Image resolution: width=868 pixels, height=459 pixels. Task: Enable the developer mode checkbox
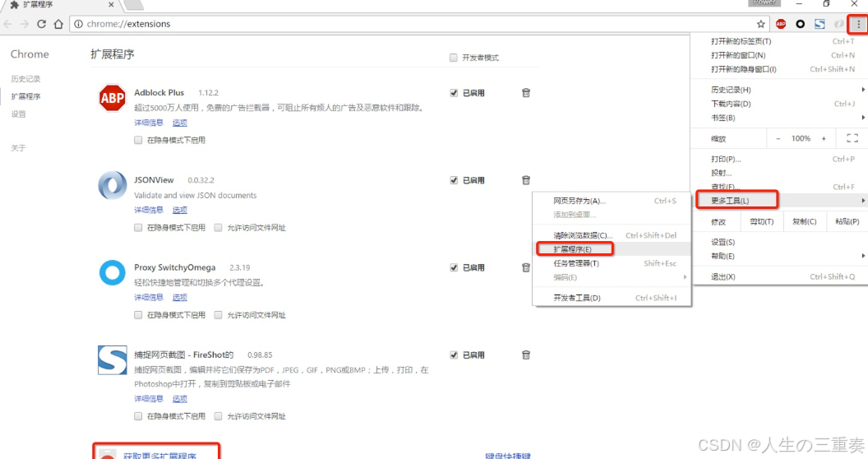tap(454, 58)
